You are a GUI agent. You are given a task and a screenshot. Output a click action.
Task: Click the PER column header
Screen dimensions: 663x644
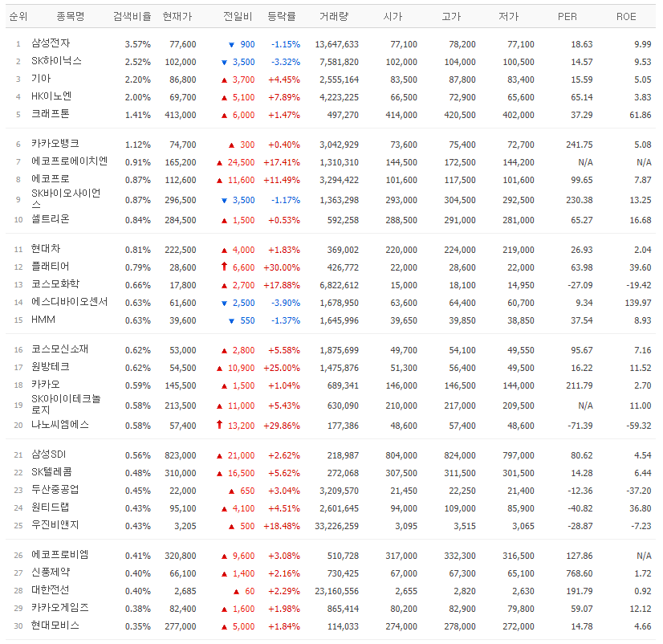[x=567, y=17]
